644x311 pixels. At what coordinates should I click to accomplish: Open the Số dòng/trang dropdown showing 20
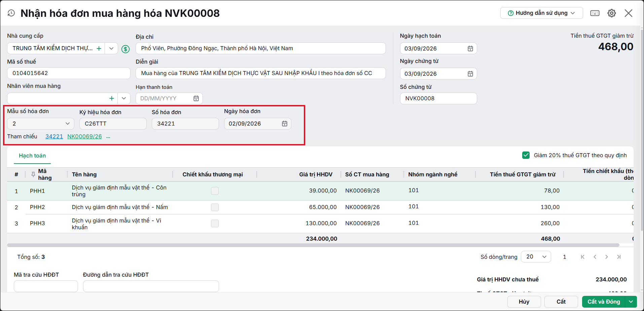pos(536,257)
